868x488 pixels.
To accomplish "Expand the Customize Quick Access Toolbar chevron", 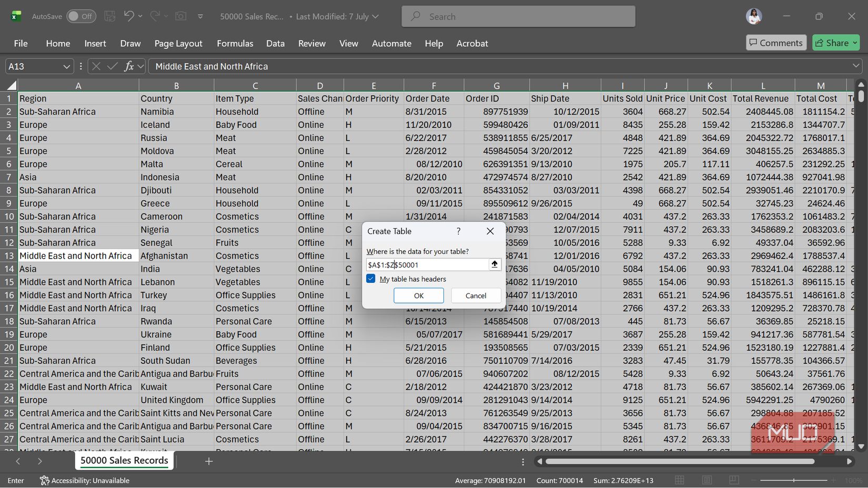I will [200, 16].
